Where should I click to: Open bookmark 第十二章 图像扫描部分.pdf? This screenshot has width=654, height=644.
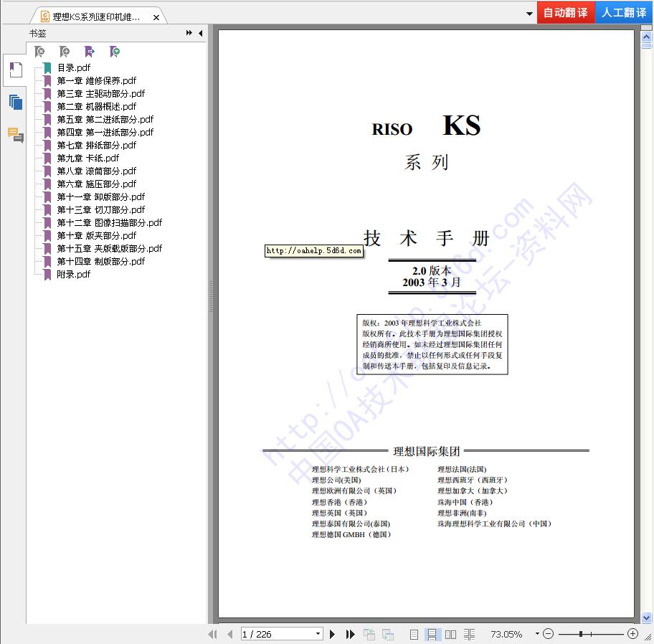point(109,223)
